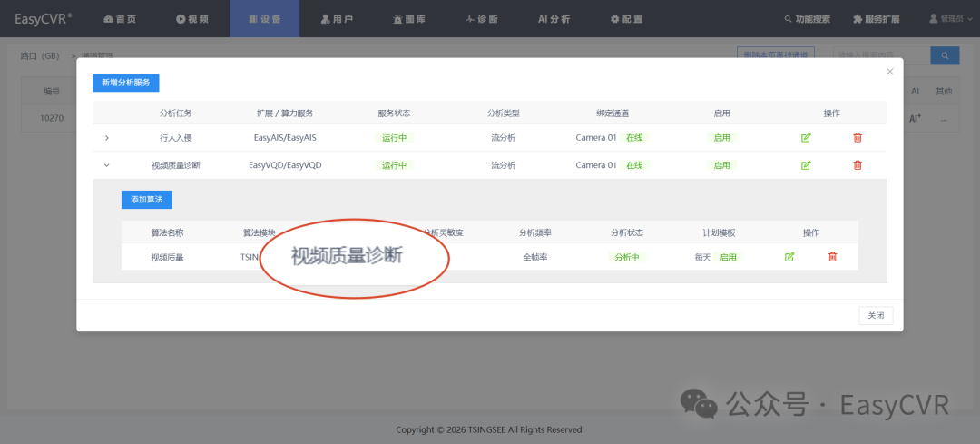Toggle the 启用 tag beside 每天
980x444 pixels.
click(x=728, y=256)
